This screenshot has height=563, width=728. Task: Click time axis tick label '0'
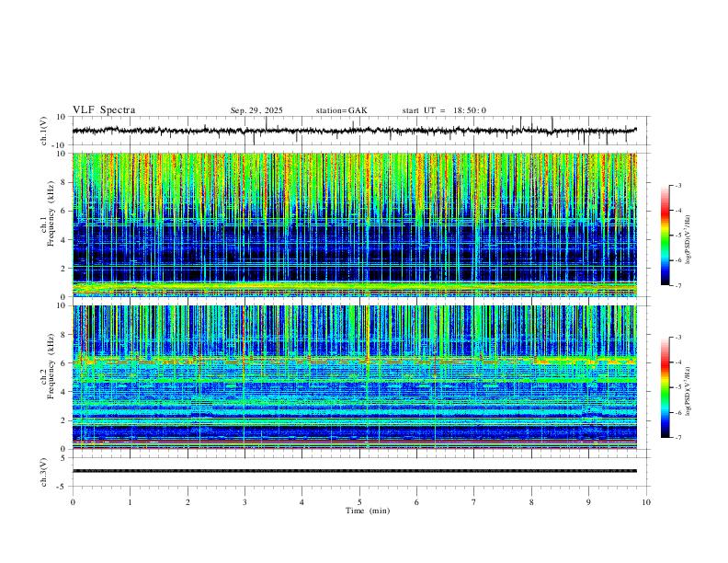click(73, 502)
